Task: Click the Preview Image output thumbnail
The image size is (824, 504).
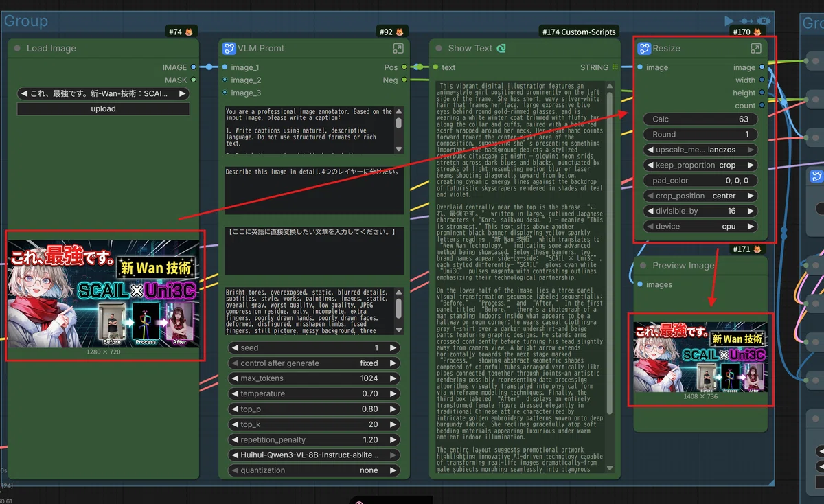Action: 700,358
